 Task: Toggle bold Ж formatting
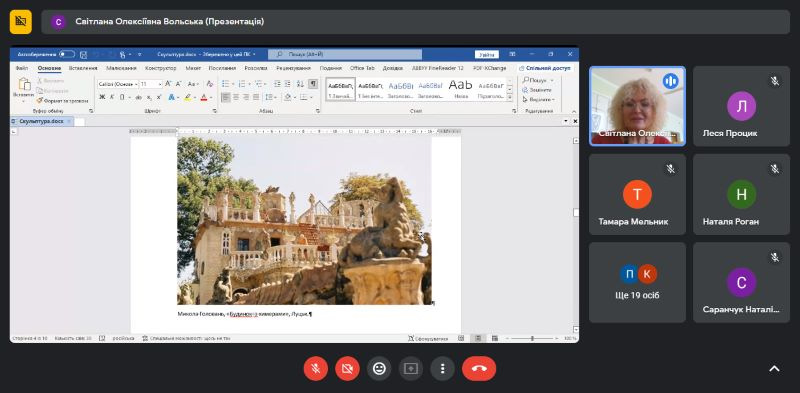pyautogui.click(x=102, y=97)
